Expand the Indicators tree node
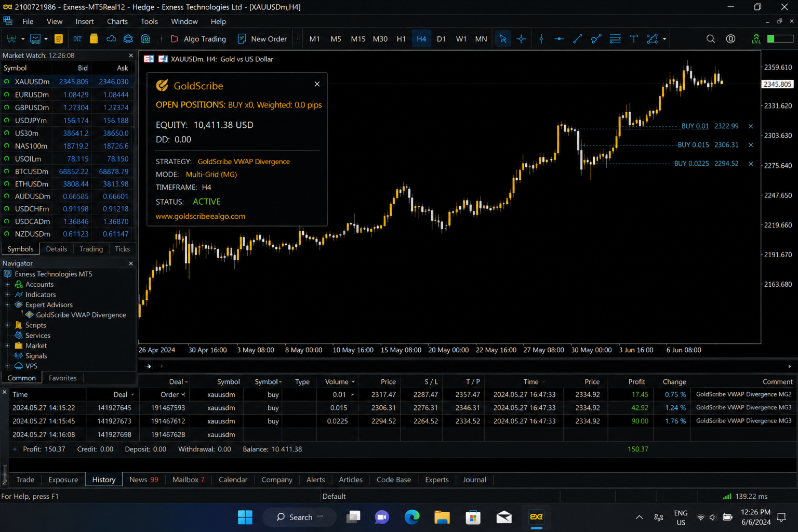798x532 pixels. 7,295
